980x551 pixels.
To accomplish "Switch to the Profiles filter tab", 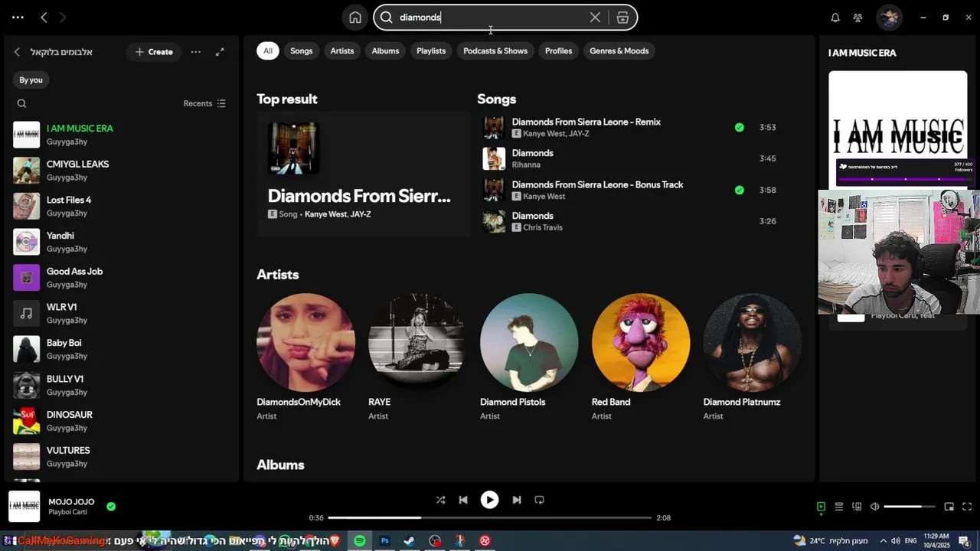I will click(559, 51).
